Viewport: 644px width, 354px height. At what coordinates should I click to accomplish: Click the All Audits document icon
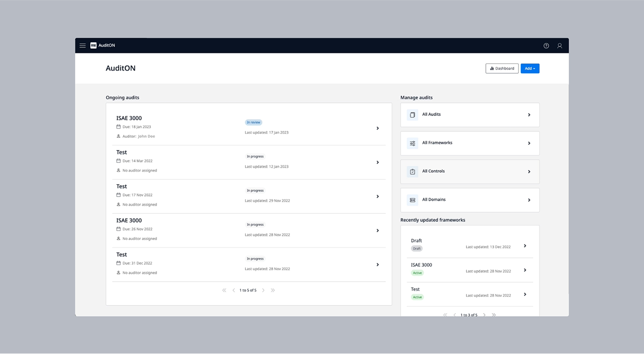click(412, 115)
